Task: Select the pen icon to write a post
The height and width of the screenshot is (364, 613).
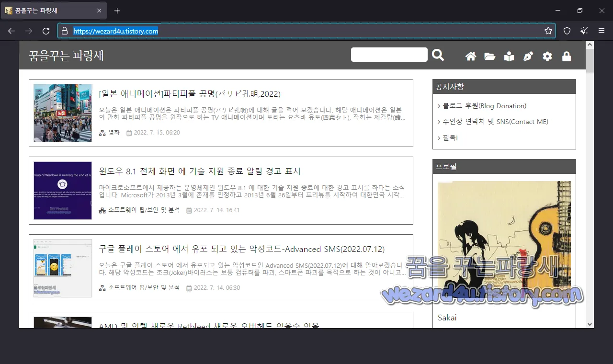Action: pyautogui.click(x=528, y=56)
